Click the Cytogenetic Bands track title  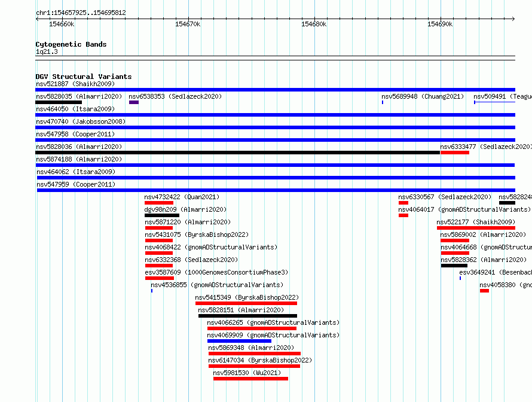point(71,44)
